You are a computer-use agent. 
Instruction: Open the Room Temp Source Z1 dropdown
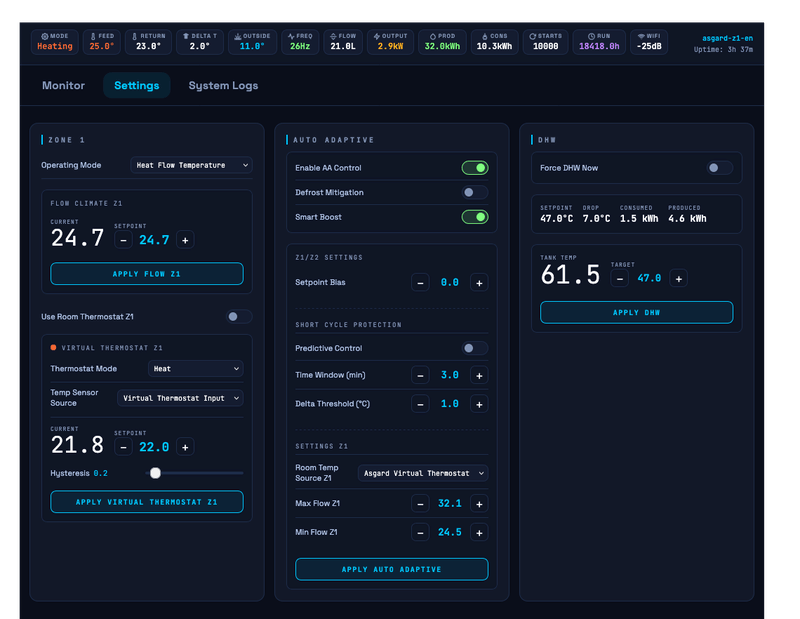pos(422,473)
